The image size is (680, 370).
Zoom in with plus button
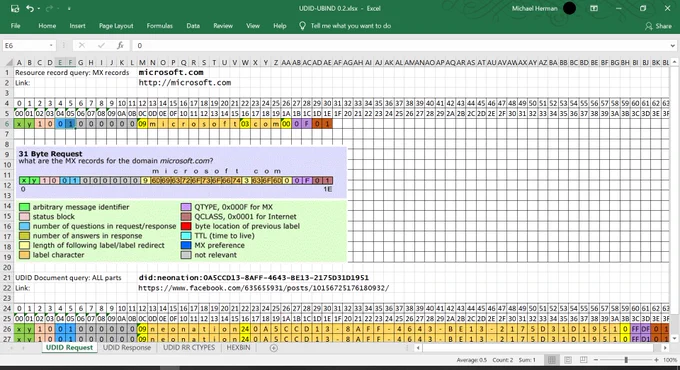(x=656, y=360)
